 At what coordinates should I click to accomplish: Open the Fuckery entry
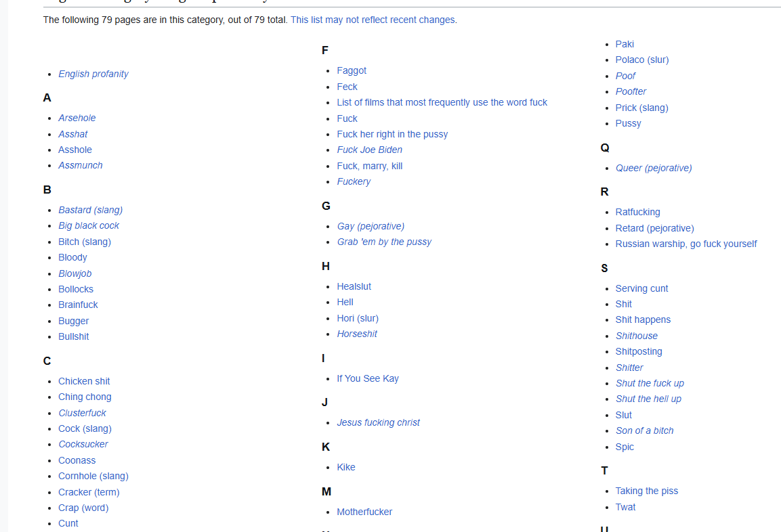click(354, 181)
